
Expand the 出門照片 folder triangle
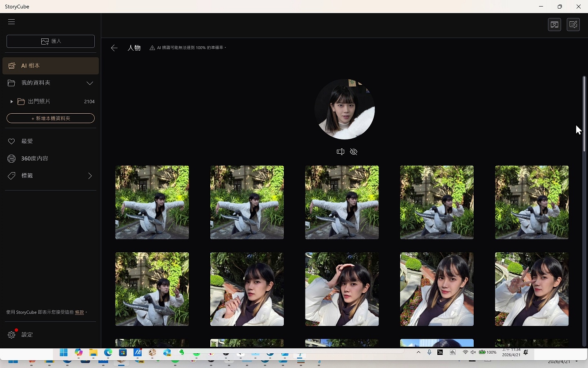[x=11, y=101]
